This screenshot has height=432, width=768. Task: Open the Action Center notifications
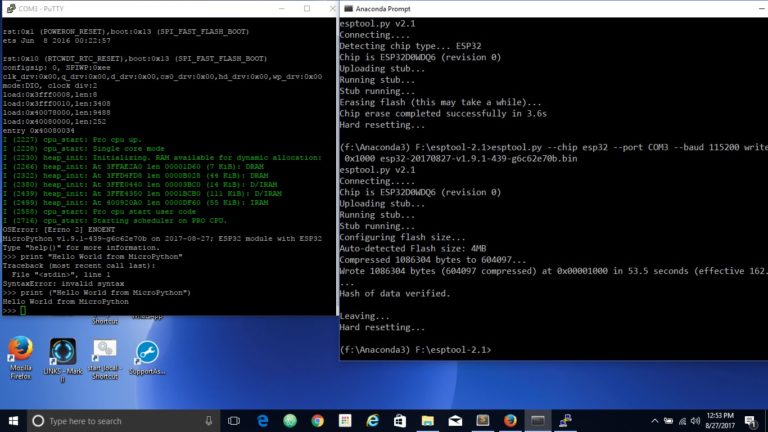[750, 421]
